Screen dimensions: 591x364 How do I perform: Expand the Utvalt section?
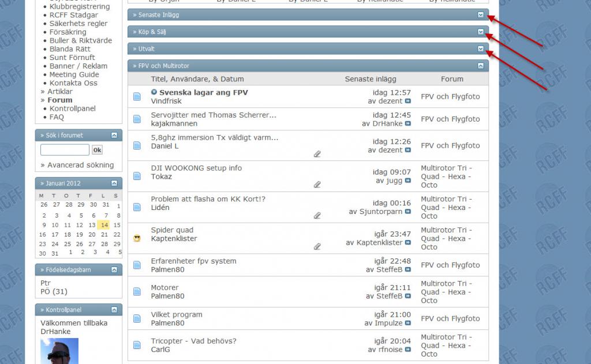(481, 48)
